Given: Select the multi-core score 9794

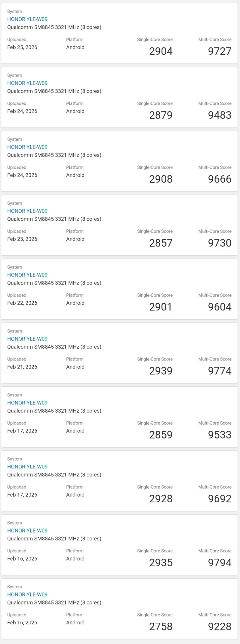Looking at the screenshot, I should pyautogui.click(x=219, y=562).
